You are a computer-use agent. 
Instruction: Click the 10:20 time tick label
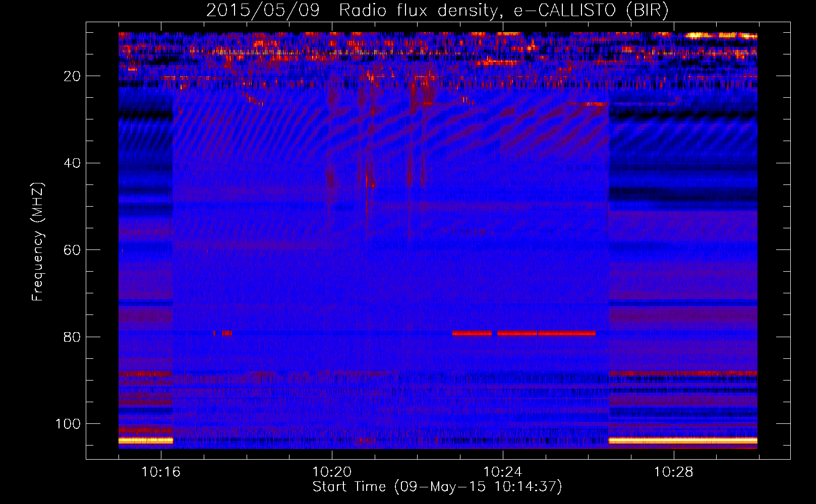pyautogui.click(x=332, y=472)
